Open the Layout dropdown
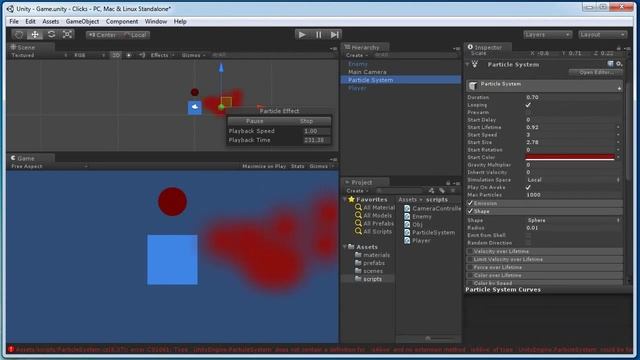The height and width of the screenshot is (360, 640). tap(602, 35)
